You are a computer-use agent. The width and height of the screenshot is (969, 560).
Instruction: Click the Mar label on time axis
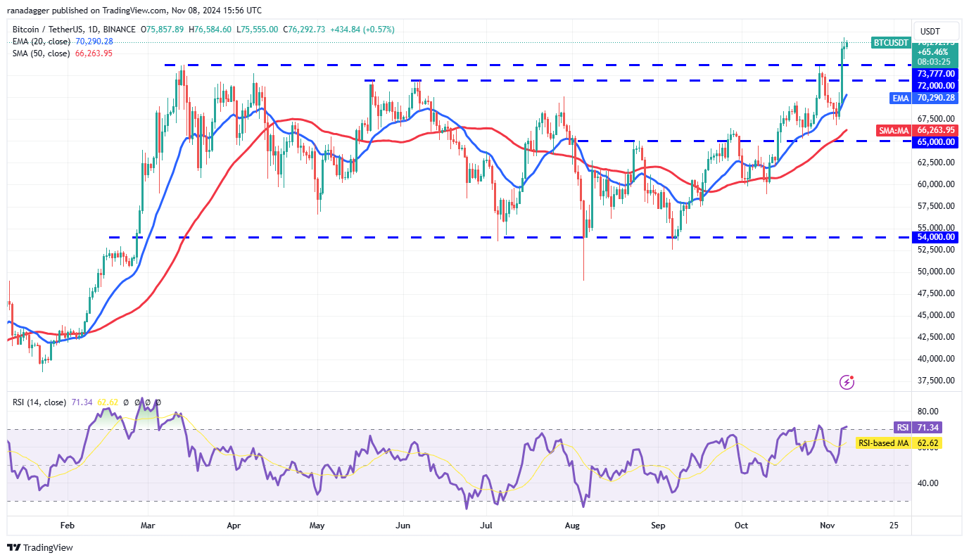148,526
